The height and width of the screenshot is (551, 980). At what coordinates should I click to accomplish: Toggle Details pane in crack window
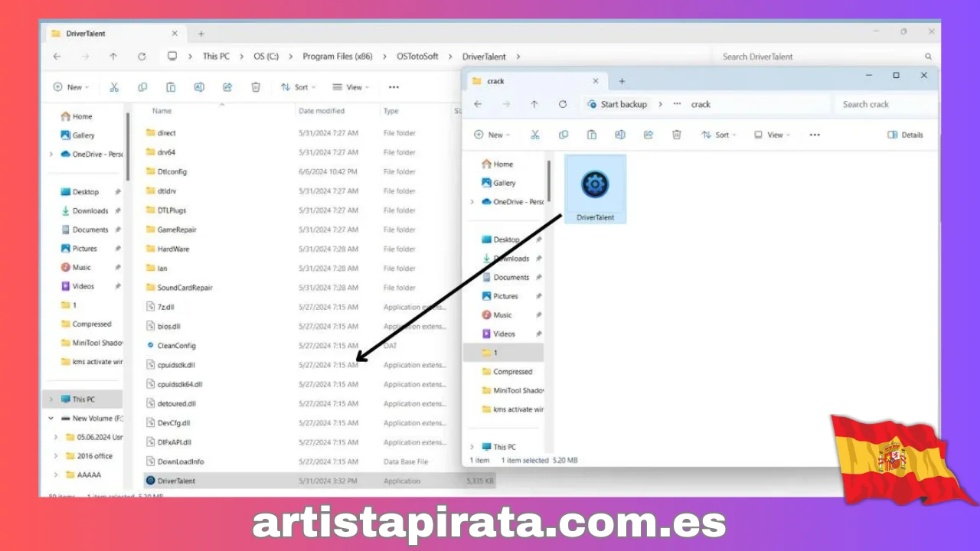click(x=905, y=135)
